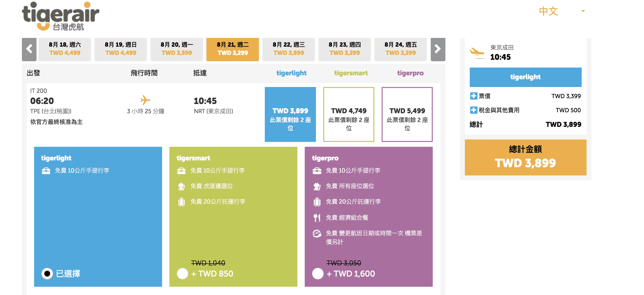The image size is (644, 295).
Task: Click 免費 20公斤託運行李 in tigersmart card
Action: (x=218, y=202)
